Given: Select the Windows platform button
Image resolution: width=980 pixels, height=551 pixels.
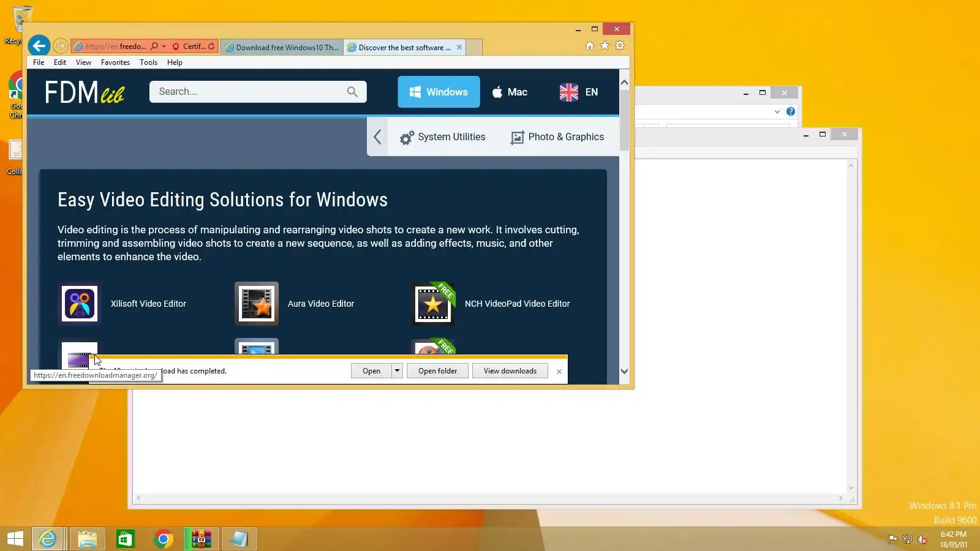Looking at the screenshot, I should coord(439,92).
